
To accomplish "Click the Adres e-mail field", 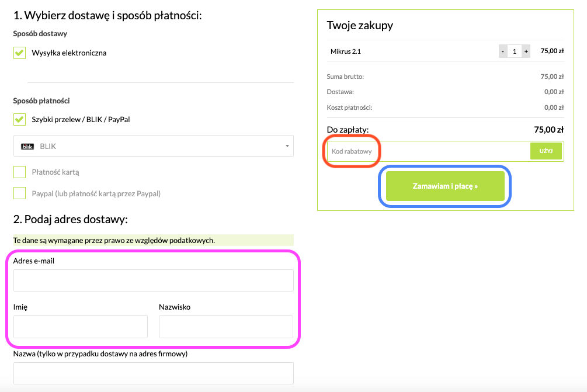I will tap(153, 280).
